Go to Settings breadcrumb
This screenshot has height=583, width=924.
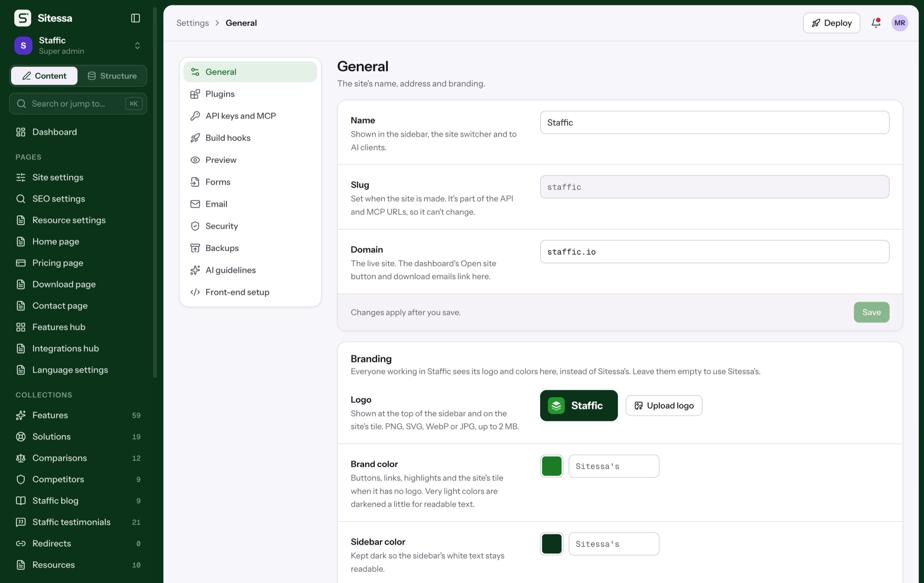192,23
